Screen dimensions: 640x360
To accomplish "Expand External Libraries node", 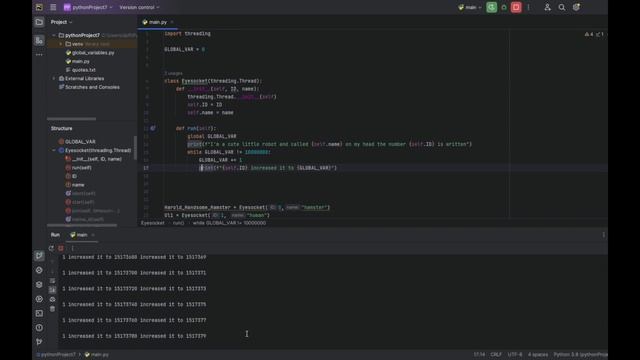I will (53, 78).
